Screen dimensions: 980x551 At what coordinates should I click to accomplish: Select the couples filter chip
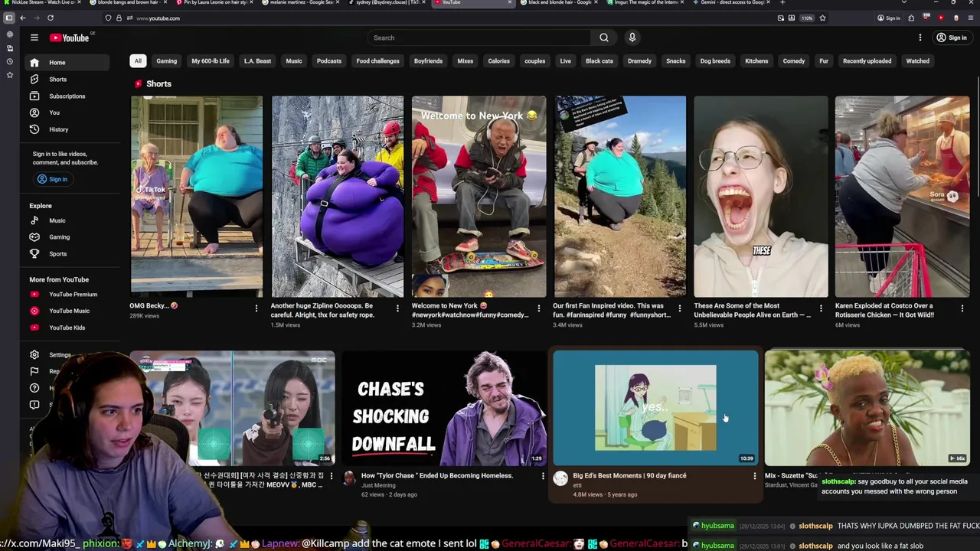click(x=535, y=61)
